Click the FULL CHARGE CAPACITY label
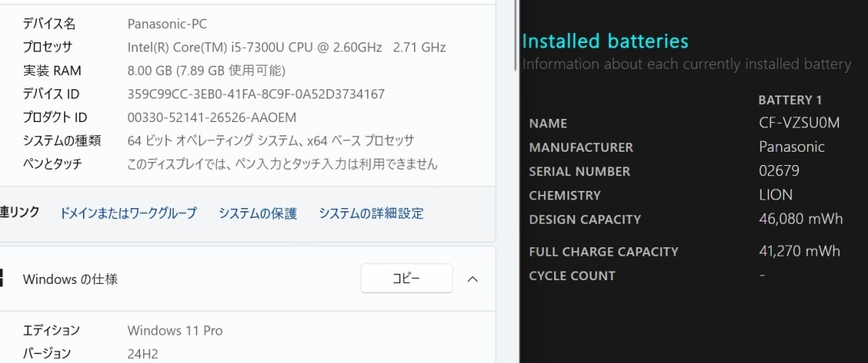The image size is (868, 363). click(x=603, y=251)
